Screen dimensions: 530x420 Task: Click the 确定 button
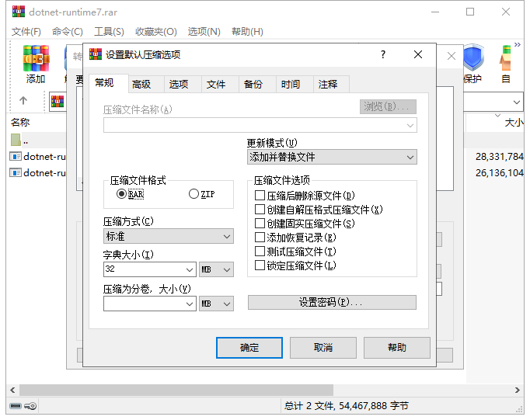click(x=249, y=347)
